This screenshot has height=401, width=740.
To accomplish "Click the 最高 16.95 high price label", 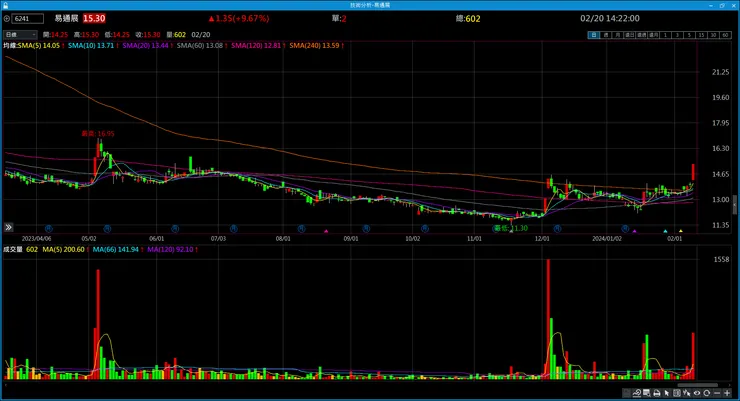I will 98,134.
